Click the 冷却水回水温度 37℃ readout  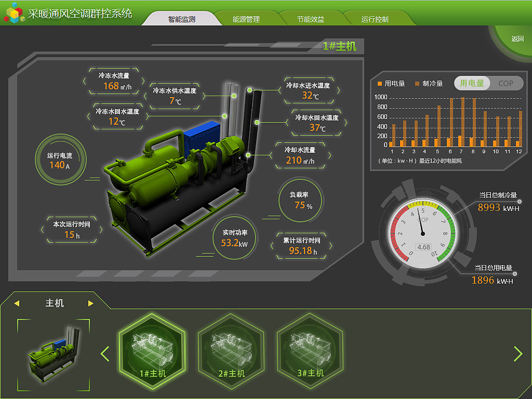tap(317, 123)
